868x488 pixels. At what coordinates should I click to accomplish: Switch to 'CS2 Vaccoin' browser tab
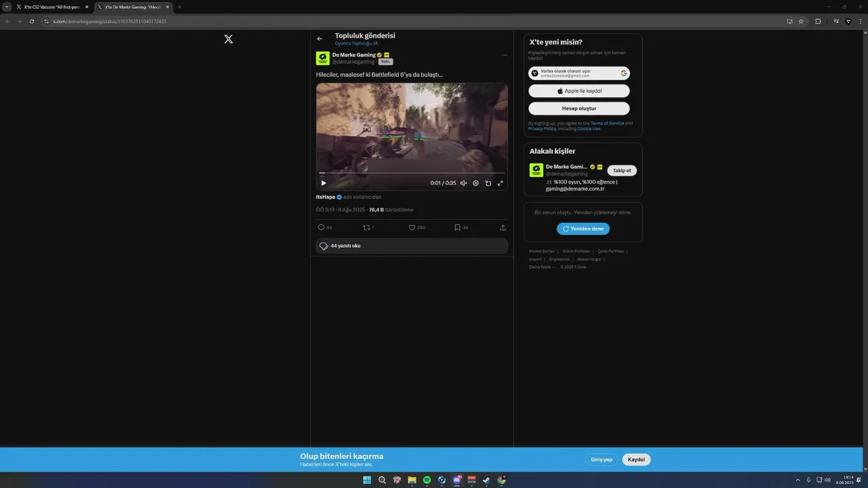point(52,7)
